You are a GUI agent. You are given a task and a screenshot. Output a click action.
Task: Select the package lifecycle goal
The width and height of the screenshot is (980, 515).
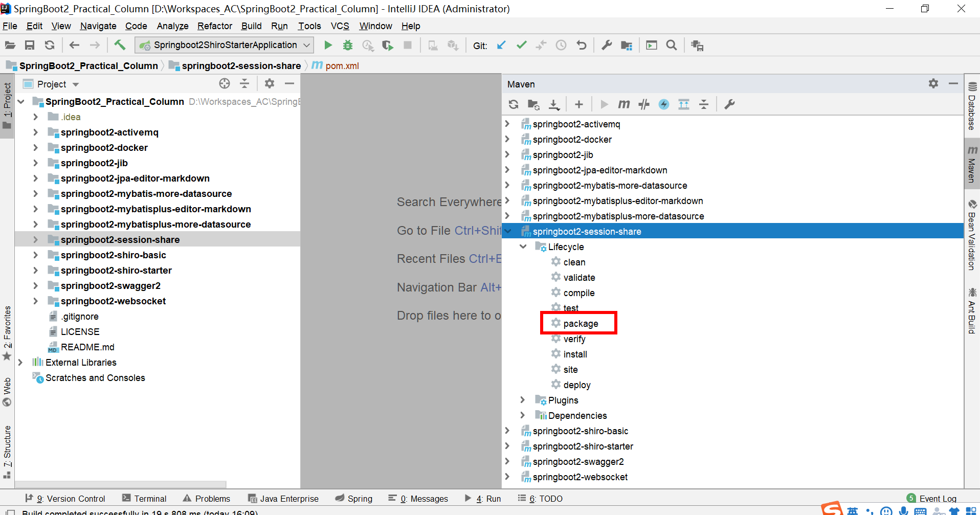click(x=580, y=323)
